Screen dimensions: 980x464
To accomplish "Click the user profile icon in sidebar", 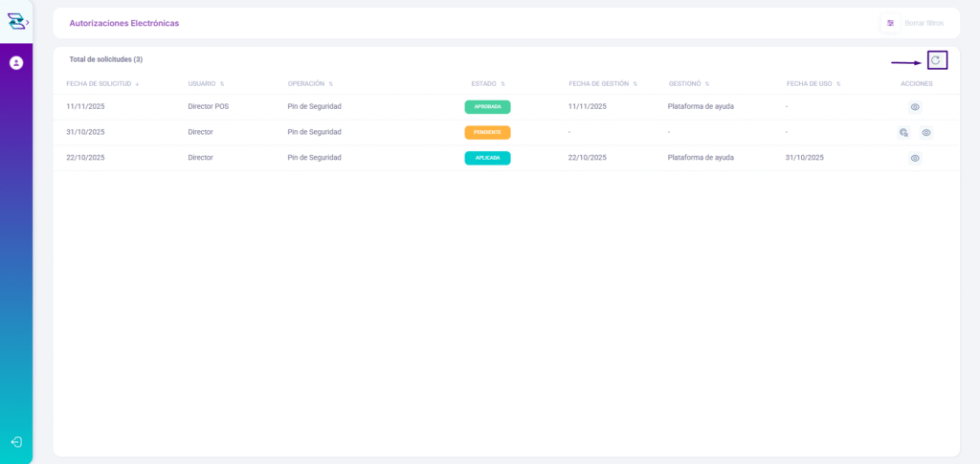I will (x=16, y=63).
